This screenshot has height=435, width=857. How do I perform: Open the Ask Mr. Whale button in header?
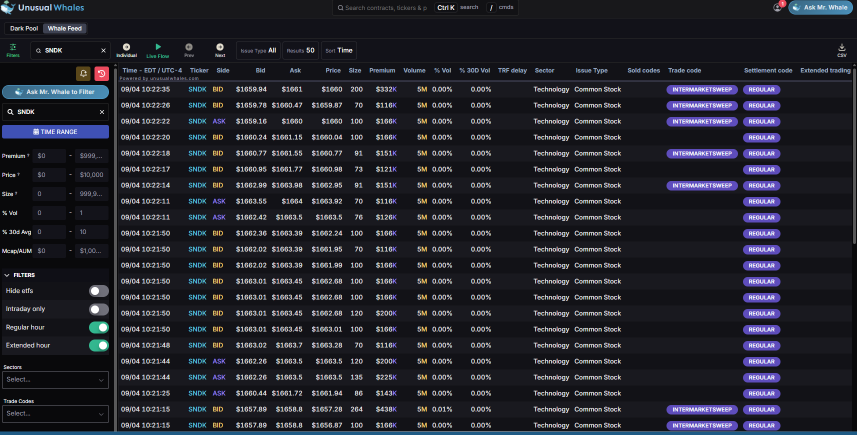pos(820,8)
